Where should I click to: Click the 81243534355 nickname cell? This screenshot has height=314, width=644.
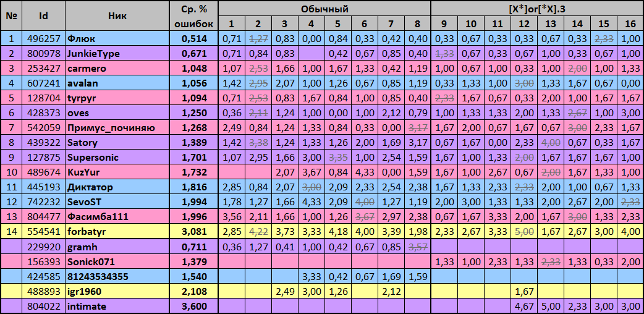117,276
